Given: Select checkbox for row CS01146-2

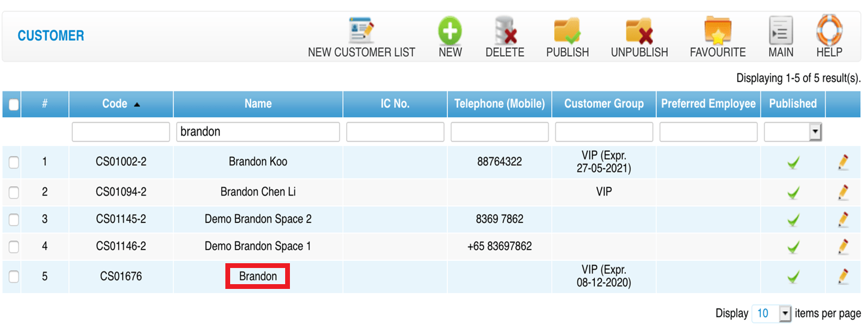Looking at the screenshot, I should pos(14,246).
